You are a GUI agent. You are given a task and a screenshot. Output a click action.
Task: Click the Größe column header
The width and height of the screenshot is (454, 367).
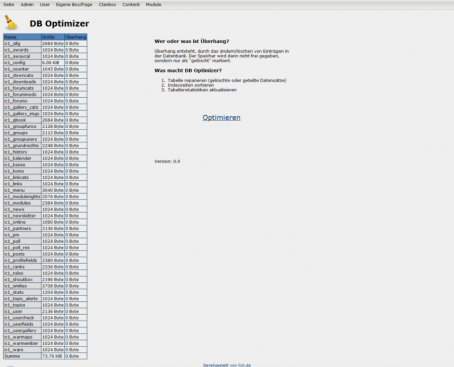click(x=53, y=37)
